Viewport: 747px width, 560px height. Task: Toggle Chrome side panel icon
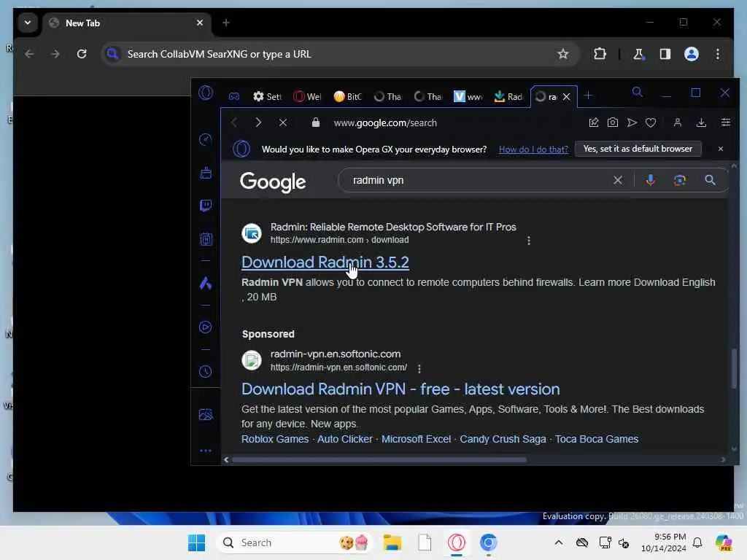(x=665, y=54)
